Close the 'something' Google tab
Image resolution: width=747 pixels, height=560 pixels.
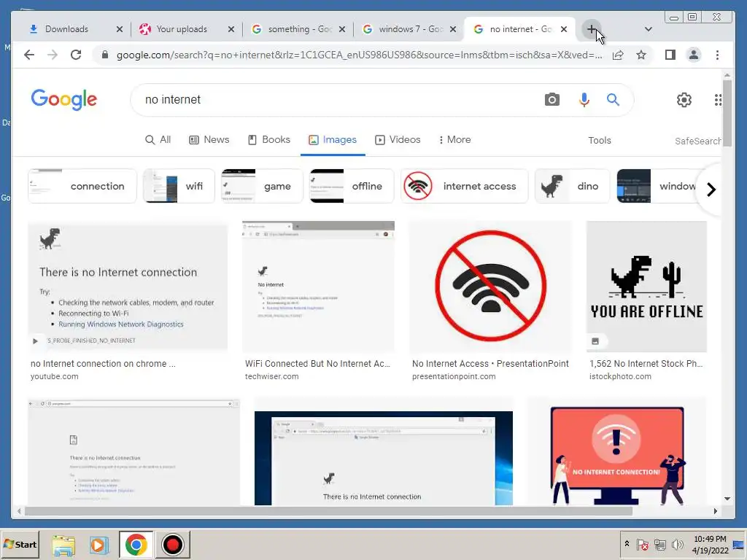coord(342,29)
